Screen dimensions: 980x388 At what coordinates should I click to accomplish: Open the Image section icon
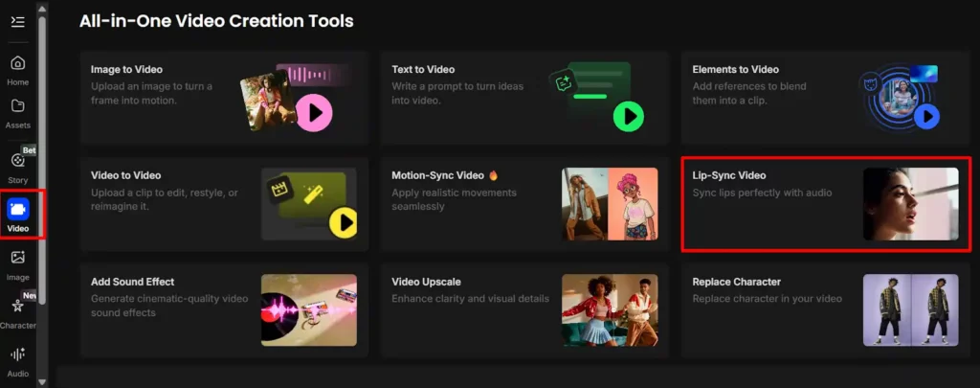click(18, 257)
